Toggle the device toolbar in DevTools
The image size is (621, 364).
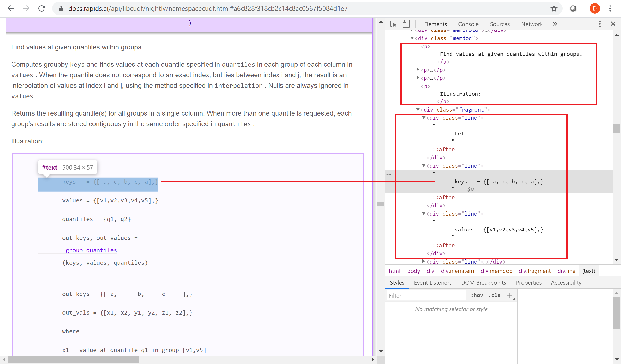pyautogui.click(x=406, y=24)
